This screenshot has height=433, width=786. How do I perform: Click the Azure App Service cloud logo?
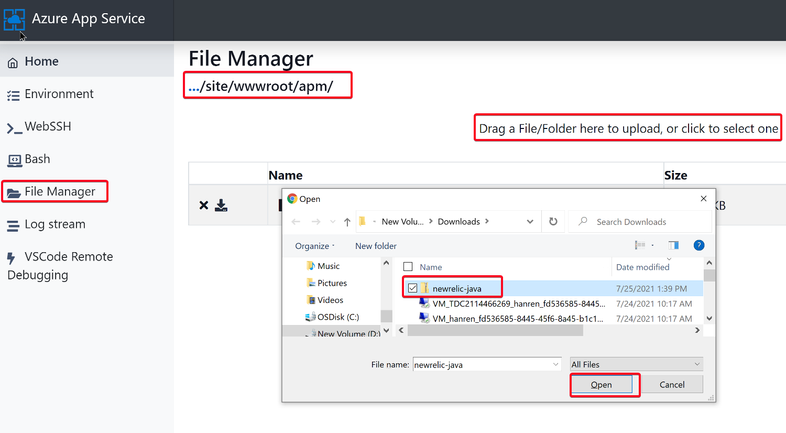pos(14,20)
